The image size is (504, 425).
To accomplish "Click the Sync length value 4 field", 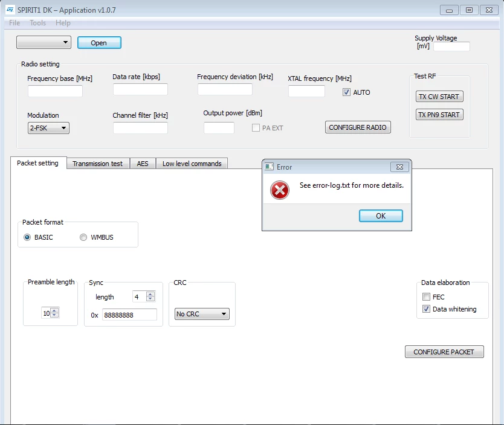I will coord(140,296).
